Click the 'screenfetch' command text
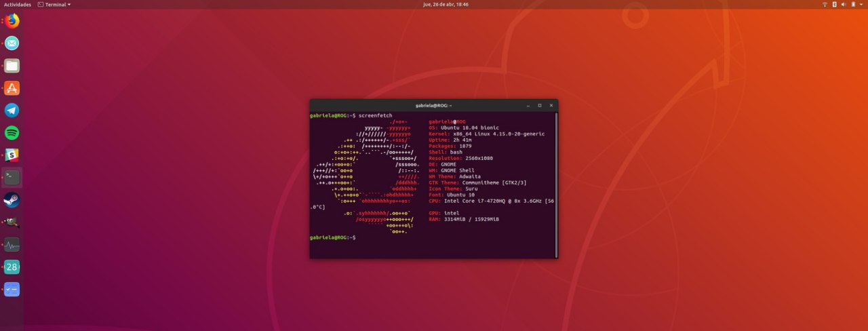This screenshot has width=868, height=331. [375, 115]
